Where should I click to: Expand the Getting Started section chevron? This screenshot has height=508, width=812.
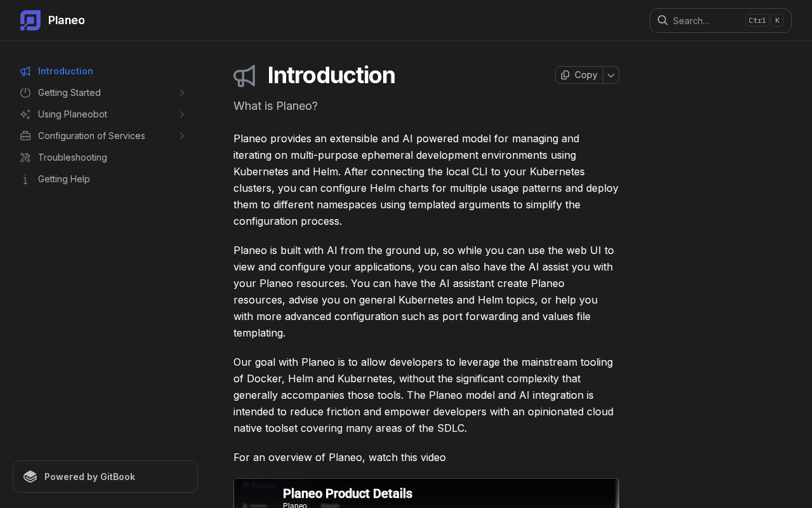(182, 93)
